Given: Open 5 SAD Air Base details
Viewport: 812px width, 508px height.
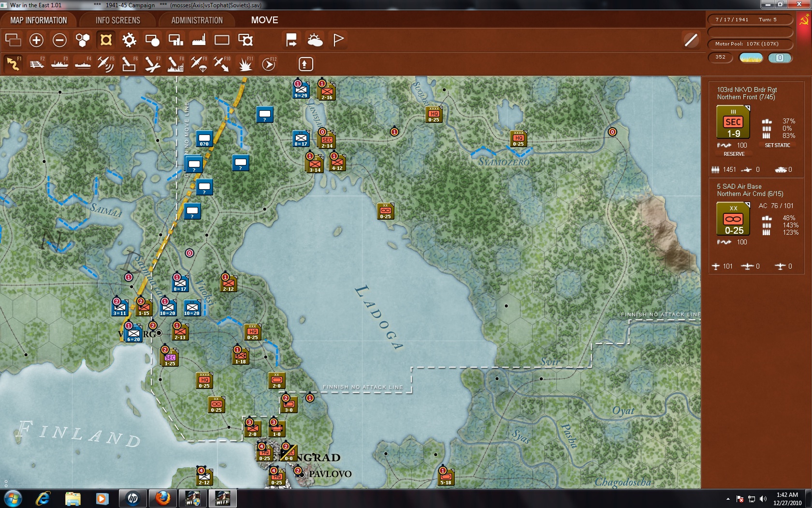Looking at the screenshot, I should [739, 186].
